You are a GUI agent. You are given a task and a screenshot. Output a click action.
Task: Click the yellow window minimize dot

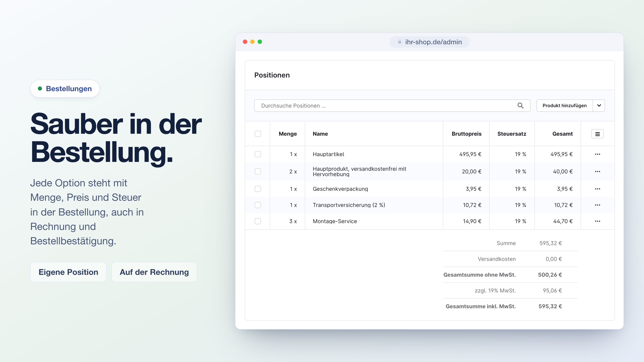click(253, 42)
